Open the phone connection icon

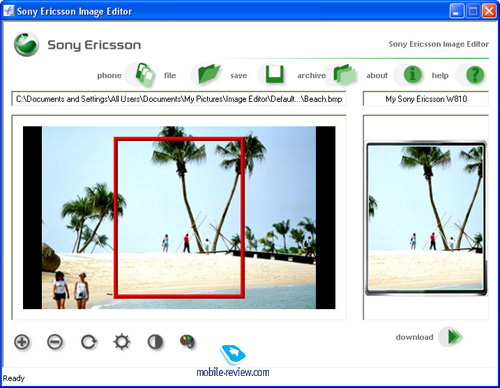tap(145, 75)
